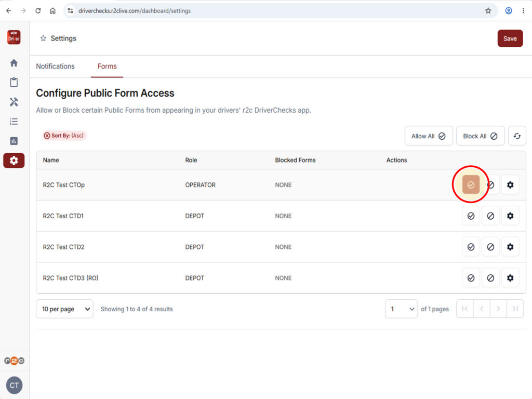Allow forms for R2C Test CTD2
Screen dimensions: 532x399
click(471, 247)
